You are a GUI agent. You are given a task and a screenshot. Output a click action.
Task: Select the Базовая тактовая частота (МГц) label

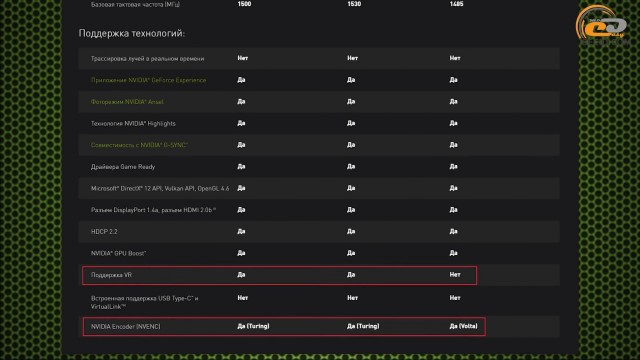click(135, 4)
